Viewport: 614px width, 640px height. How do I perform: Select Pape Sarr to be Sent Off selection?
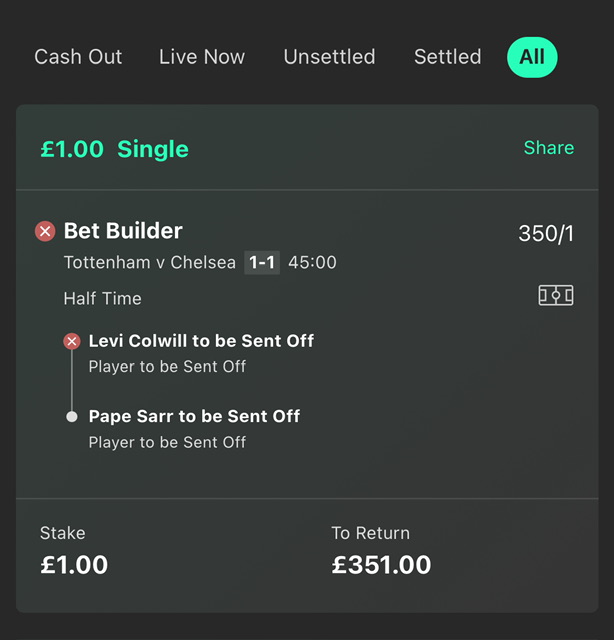point(194,416)
